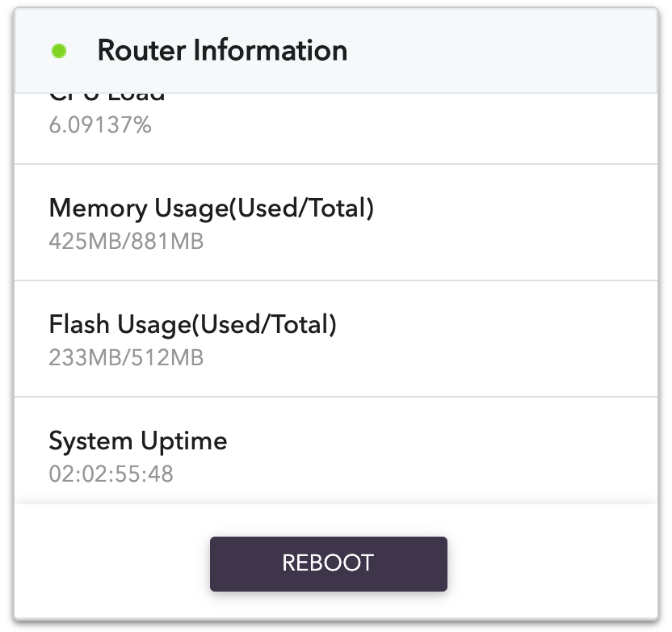672x632 pixels.
Task: Select the 425MB/881MB memory value
Action: pyautogui.click(x=126, y=241)
